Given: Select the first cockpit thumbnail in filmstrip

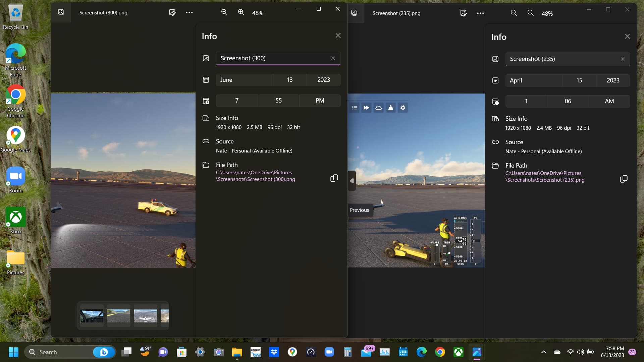Looking at the screenshot, I should (x=92, y=316).
